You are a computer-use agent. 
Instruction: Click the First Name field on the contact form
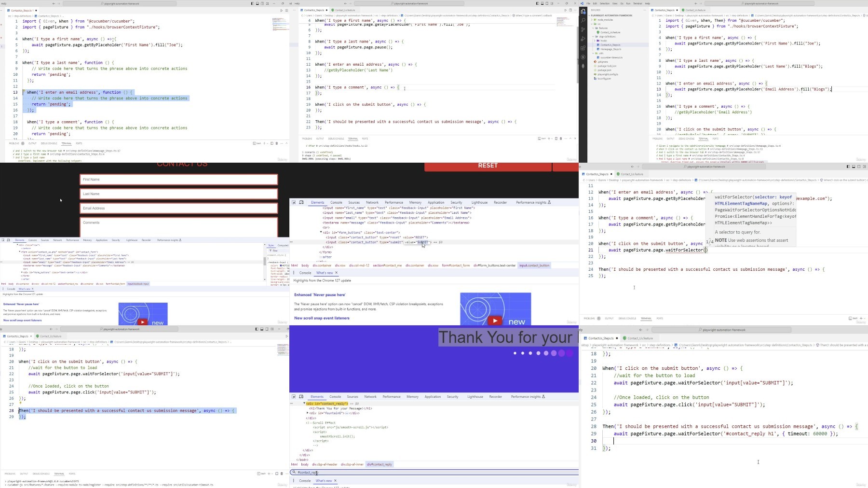coord(178,180)
